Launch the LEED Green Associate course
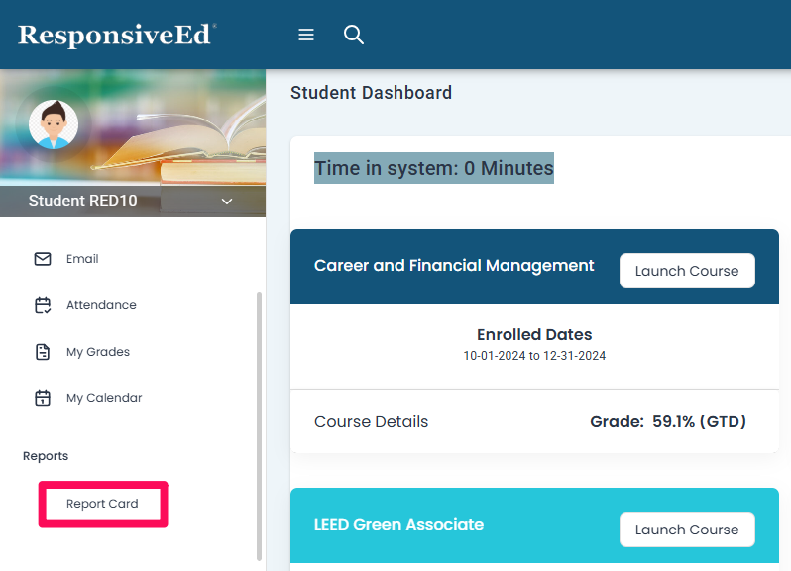The width and height of the screenshot is (791, 571). tap(686, 529)
